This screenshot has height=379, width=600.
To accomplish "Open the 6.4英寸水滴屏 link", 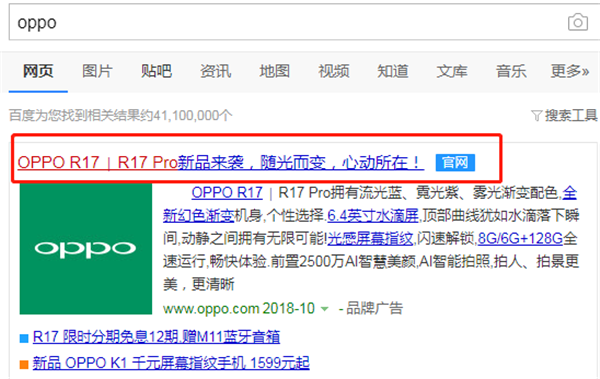I will [373, 216].
